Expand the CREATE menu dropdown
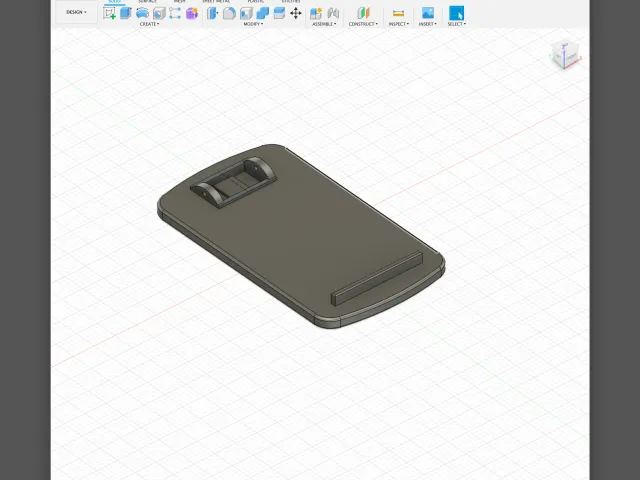The image size is (640, 480). (149, 24)
